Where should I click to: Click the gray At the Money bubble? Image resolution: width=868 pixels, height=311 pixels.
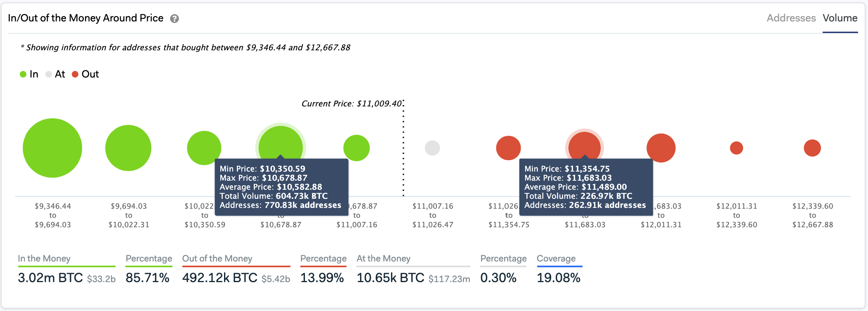tap(432, 148)
